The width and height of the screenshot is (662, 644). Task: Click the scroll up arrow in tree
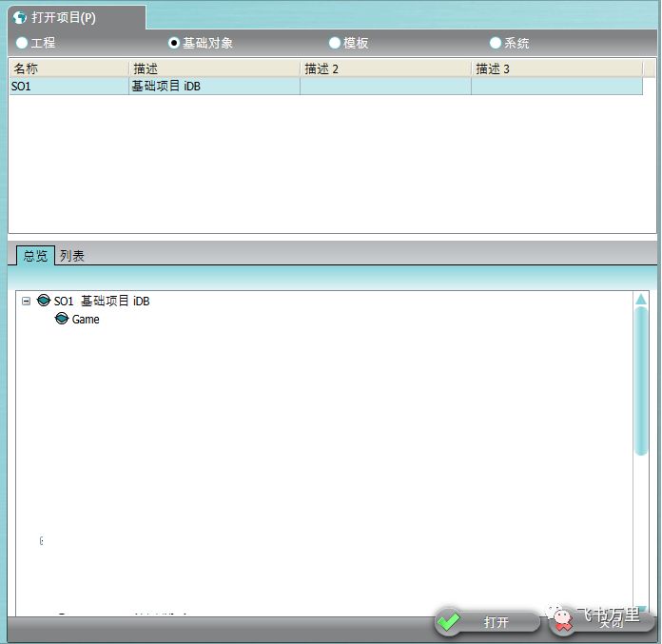coord(641,299)
